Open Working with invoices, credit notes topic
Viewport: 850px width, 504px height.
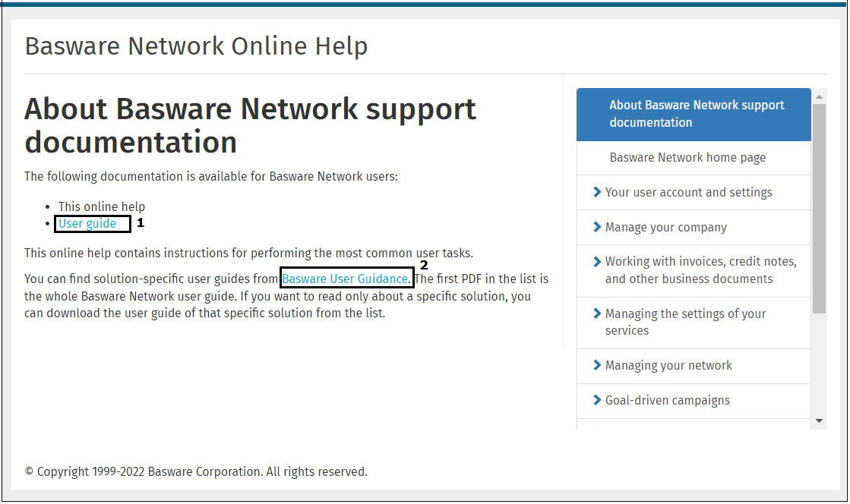(701, 270)
